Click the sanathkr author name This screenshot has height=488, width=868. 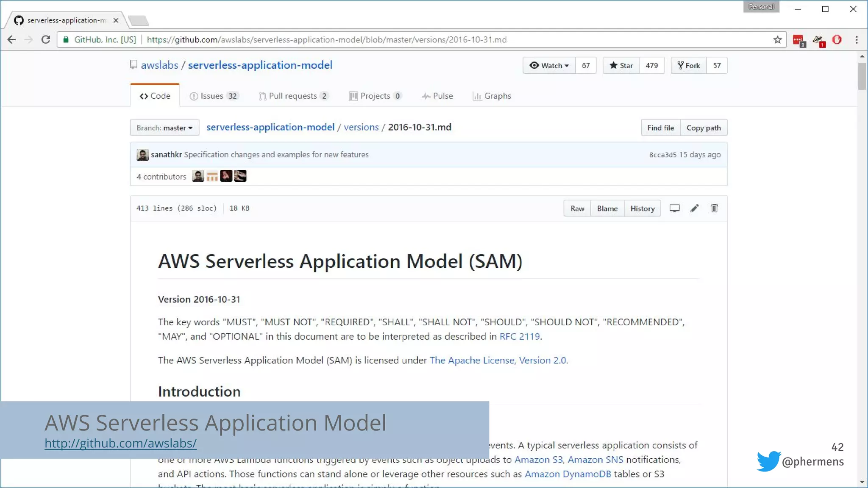[x=166, y=155]
